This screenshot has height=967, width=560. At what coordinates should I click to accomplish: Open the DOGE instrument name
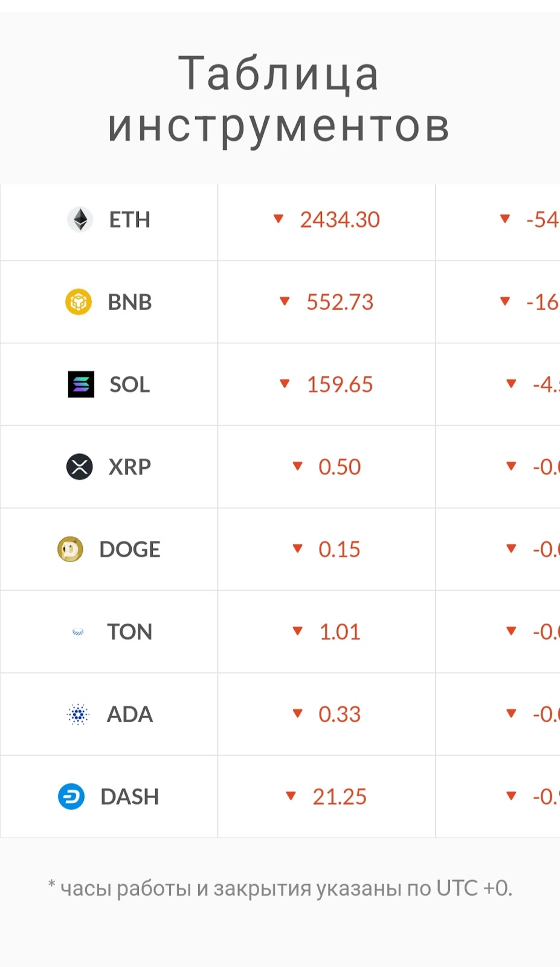(130, 549)
